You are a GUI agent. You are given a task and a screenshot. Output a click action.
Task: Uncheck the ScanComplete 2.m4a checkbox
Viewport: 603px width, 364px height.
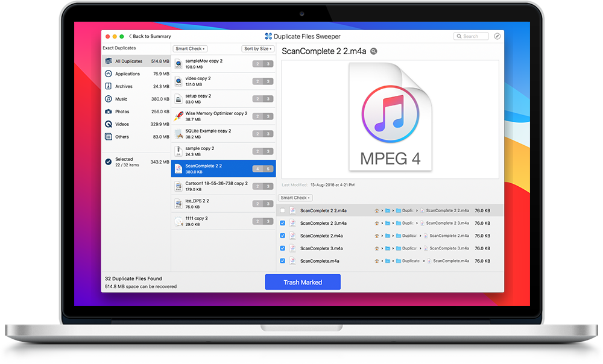click(x=283, y=236)
